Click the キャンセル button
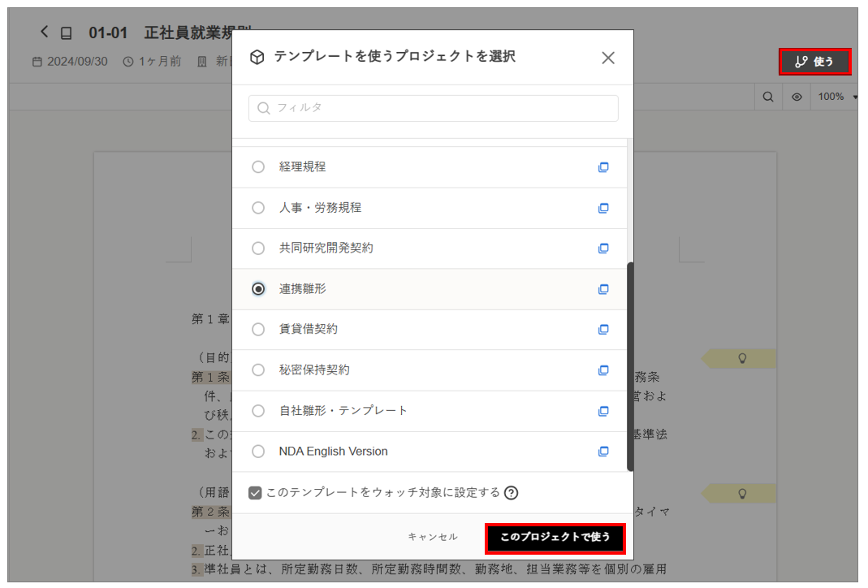 tap(432, 537)
